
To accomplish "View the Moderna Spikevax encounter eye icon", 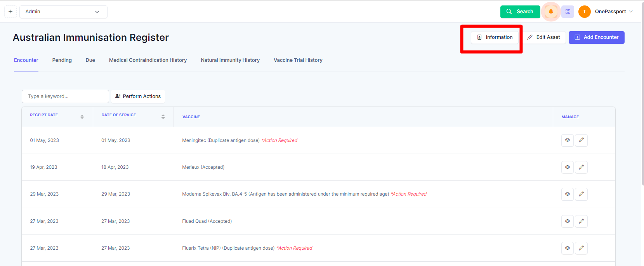I will (x=568, y=194).
